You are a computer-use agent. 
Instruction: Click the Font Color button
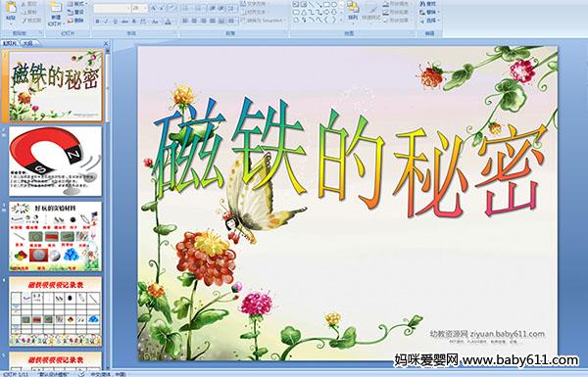168,22
